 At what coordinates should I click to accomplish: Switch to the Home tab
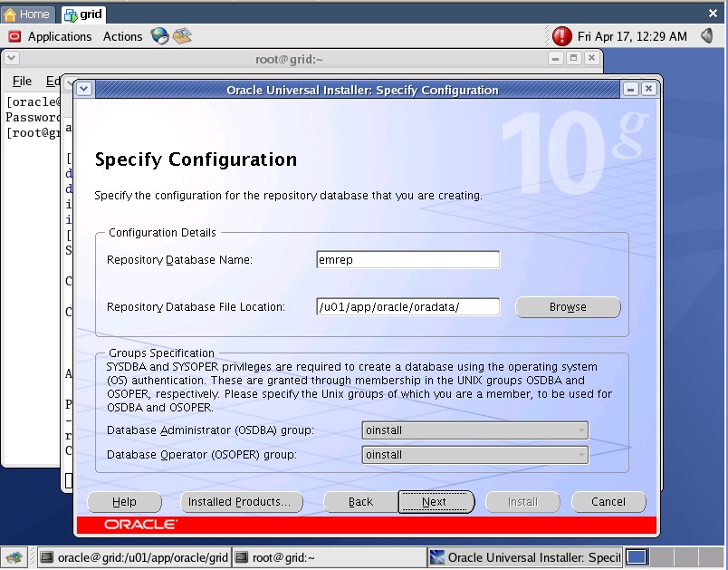point(27,14)
